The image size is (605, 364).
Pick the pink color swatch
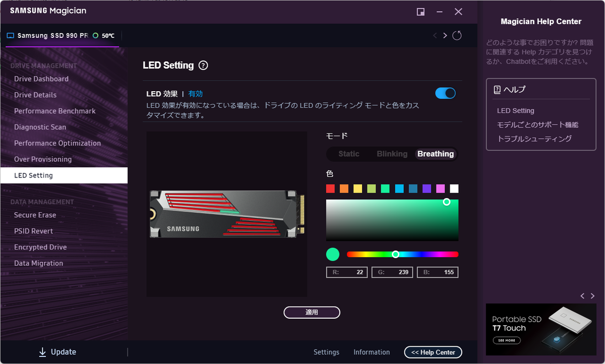coord(441,189)
